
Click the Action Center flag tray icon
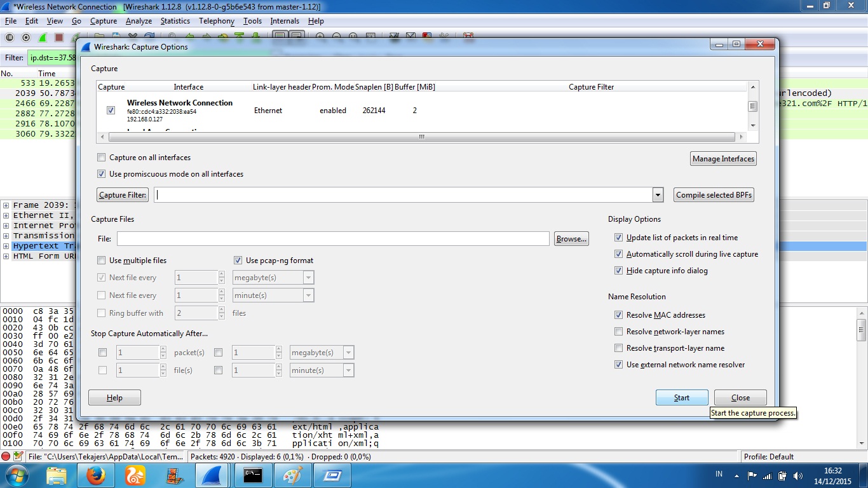752,475
